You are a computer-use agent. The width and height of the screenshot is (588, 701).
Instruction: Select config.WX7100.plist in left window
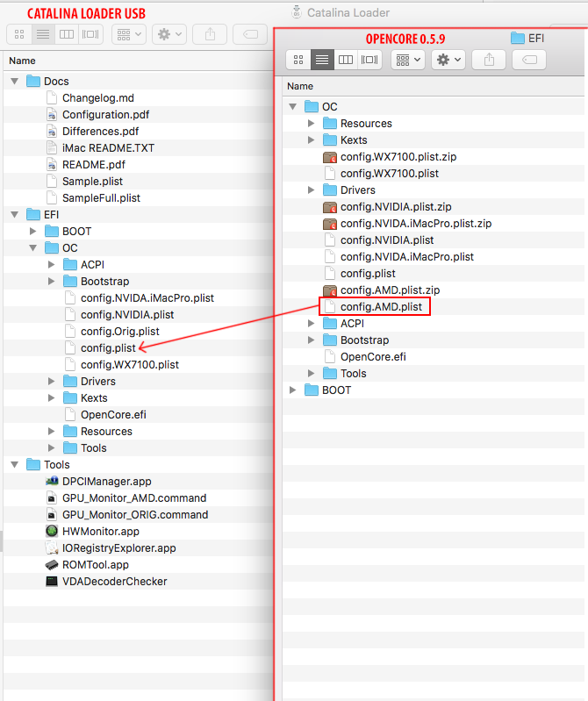pos(130,365)
